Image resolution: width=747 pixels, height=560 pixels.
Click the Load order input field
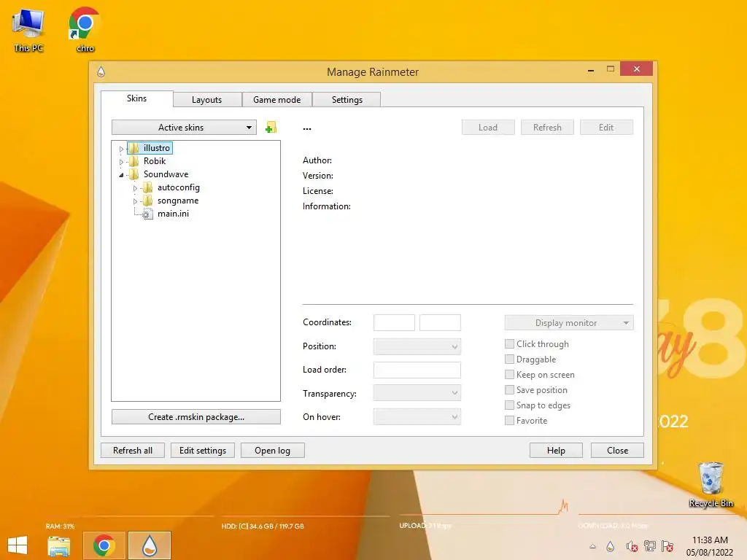pyautogui.click(x=417, y=370)
